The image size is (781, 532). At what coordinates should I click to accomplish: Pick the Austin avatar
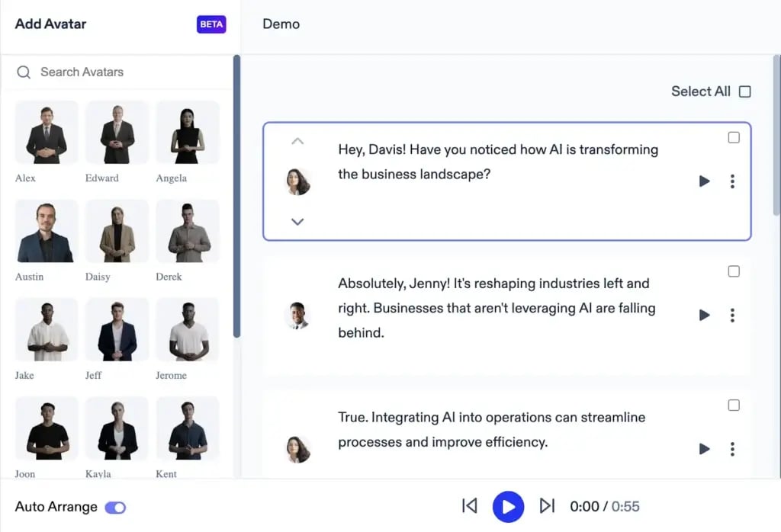pos(46,232)
